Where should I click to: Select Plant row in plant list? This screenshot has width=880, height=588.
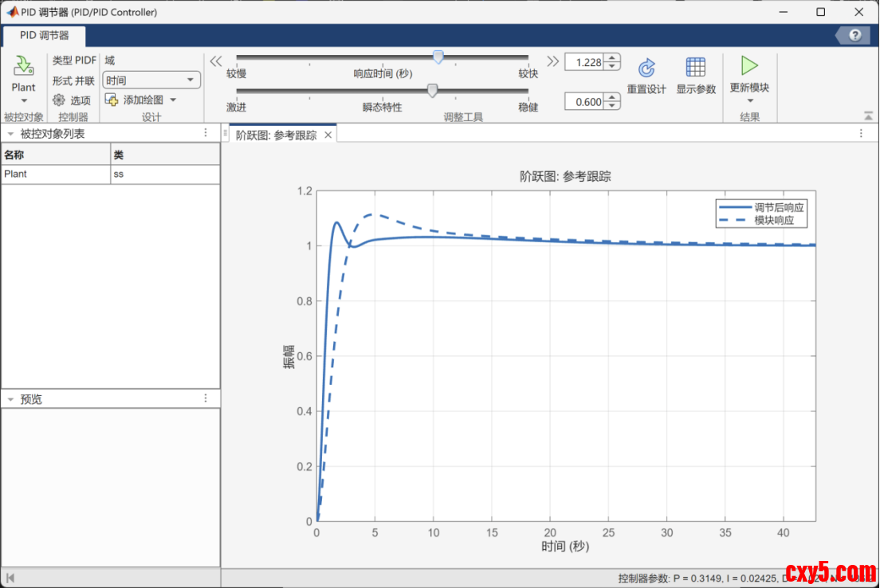[56, 174]
